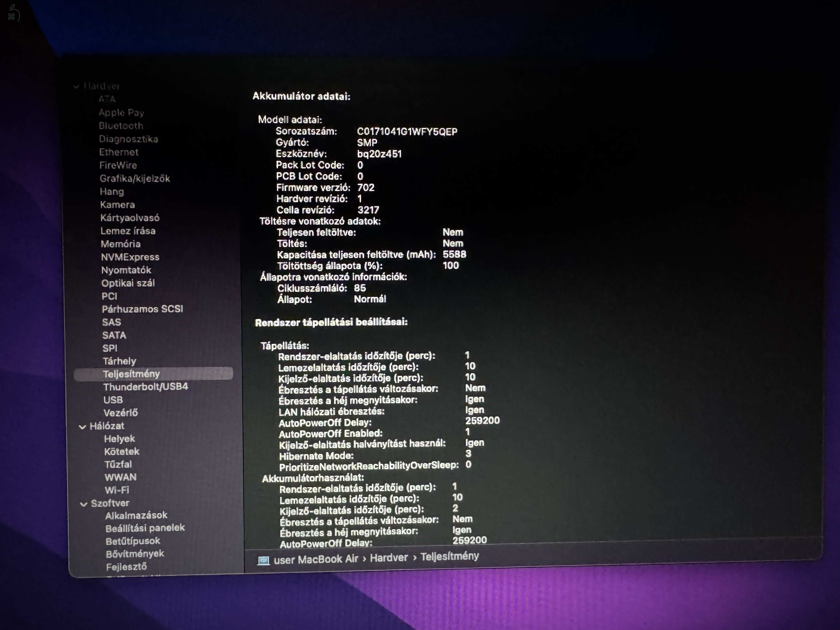This screenshot has width=840, height=630.
Task: Click the 'LAN hálózati ébresztés:' label
Action: 332,412
